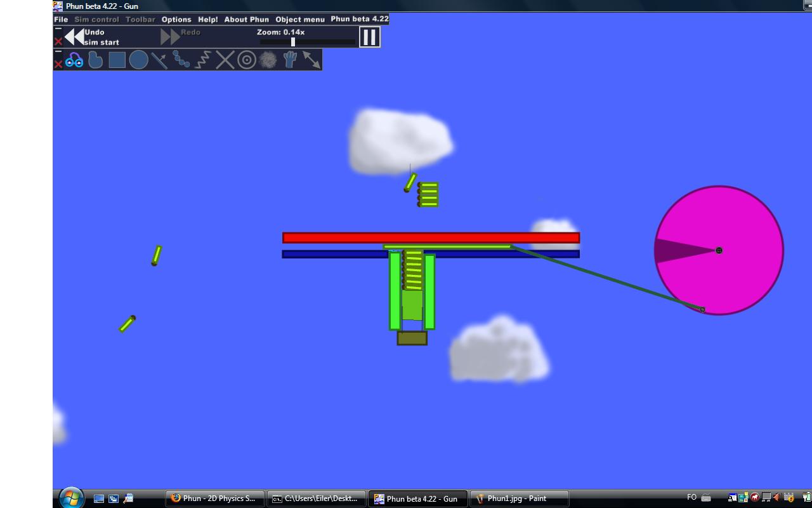Click Undo sim start rewind arrows
This screenshot has height=508, width=812.
click(x=74, y=37)
